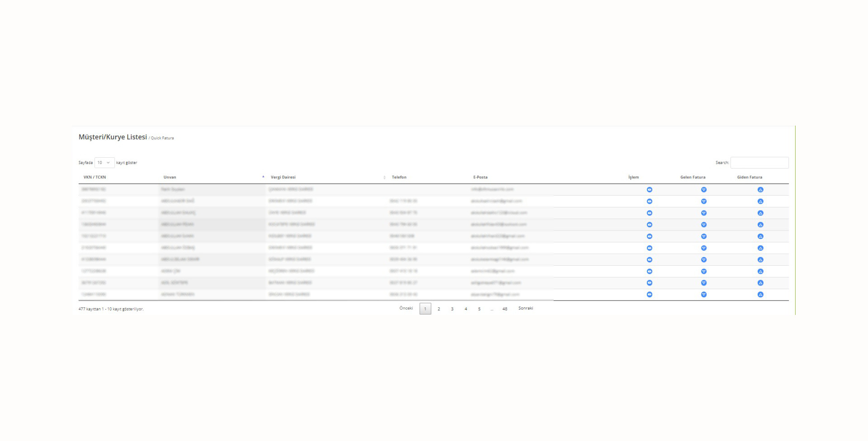
Task: Click the E-Posta column header
Action: [x=480, y=177]
